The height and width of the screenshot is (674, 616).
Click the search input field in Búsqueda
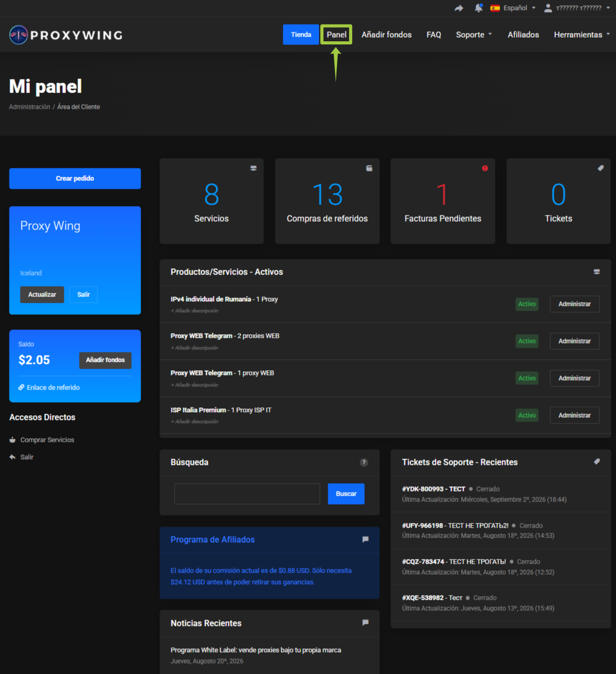pos(247,494)
